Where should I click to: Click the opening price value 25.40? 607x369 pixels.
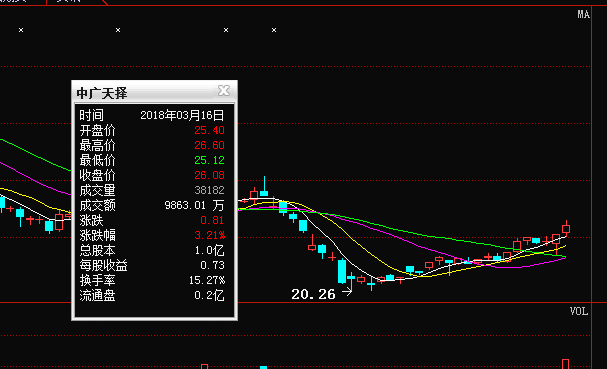[209, 130]
